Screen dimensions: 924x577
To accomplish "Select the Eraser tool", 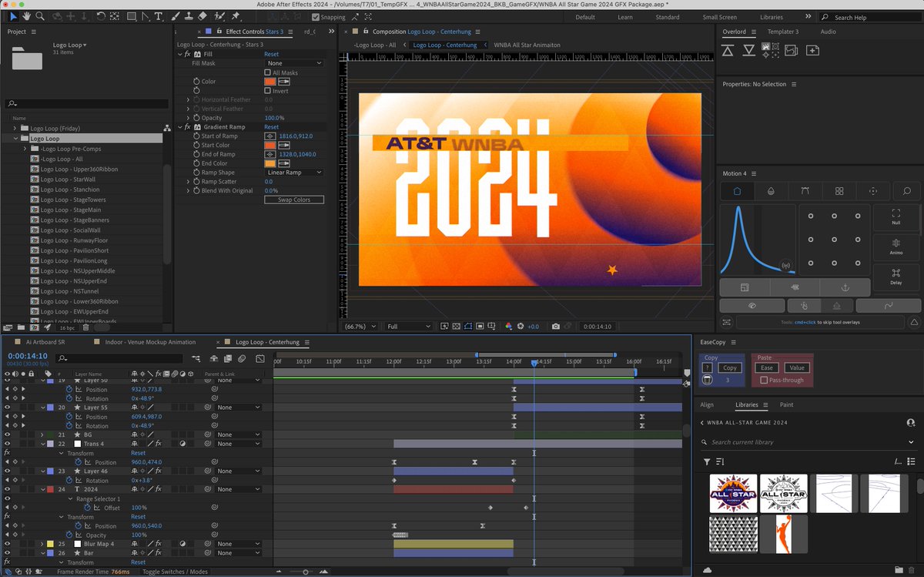I will 203,16.
